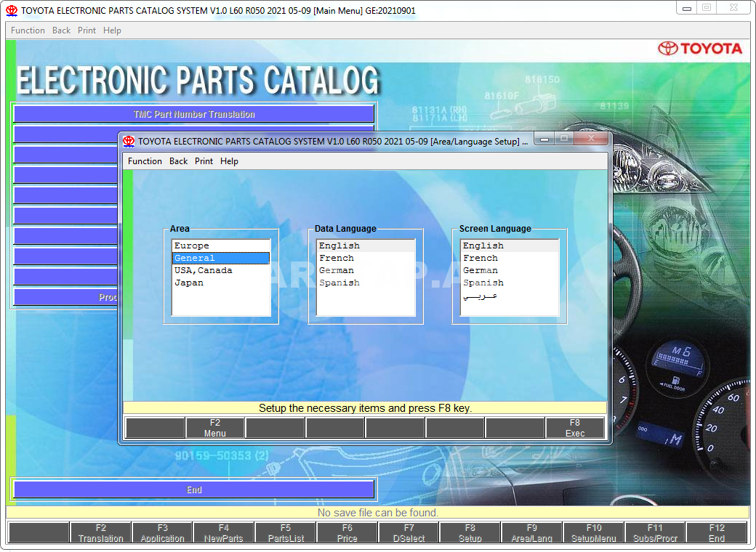Click F2 Translation function key button
The height and width of the screenshot is (552, 756).
coord(101,532)
